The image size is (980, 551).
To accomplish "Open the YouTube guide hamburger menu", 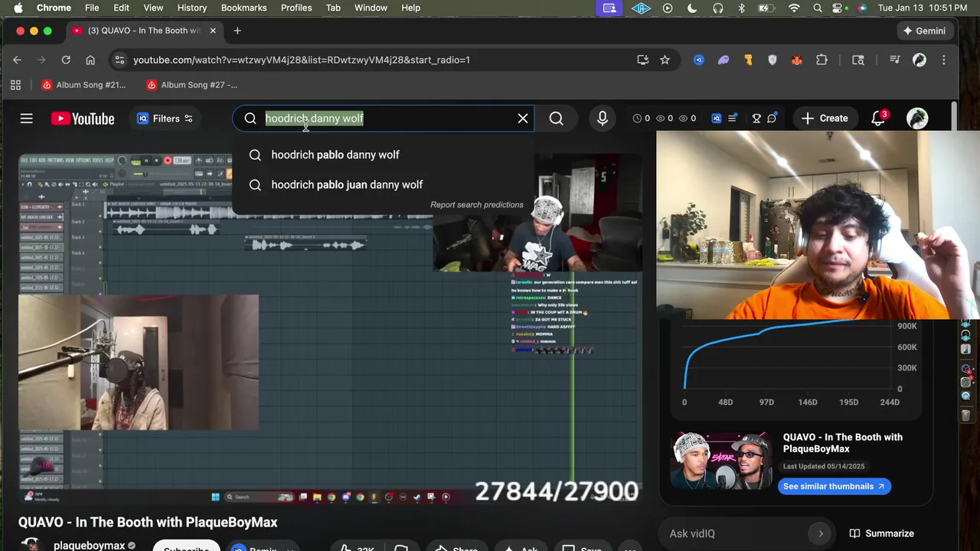I will click(26, 119).
